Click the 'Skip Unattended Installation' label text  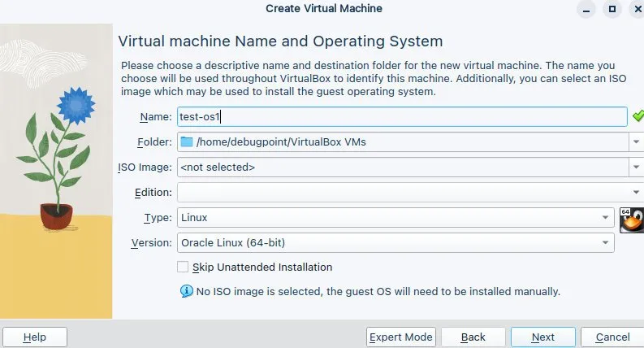pos(262,268)
